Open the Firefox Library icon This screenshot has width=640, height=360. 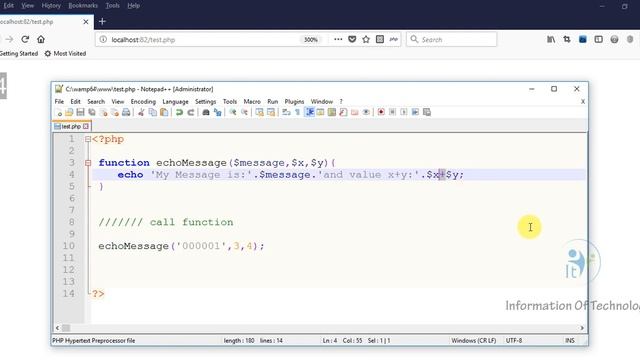(x=551, y=39)
